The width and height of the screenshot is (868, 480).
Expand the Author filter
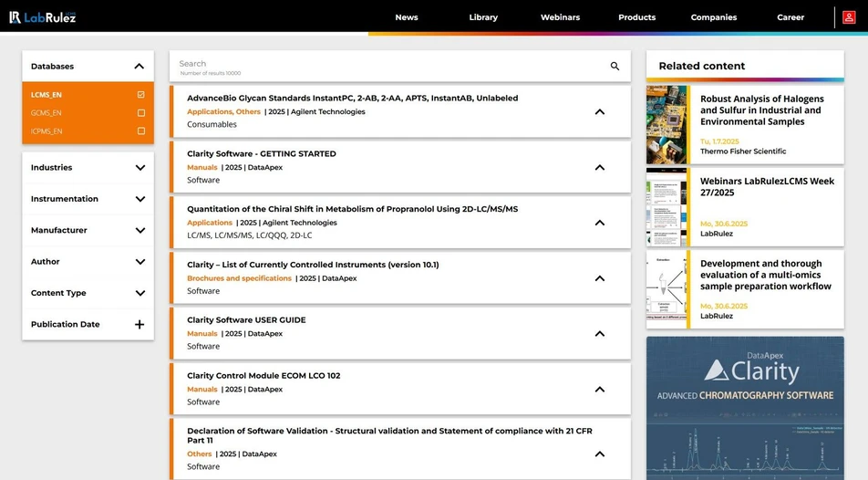[x=140, y=262]
